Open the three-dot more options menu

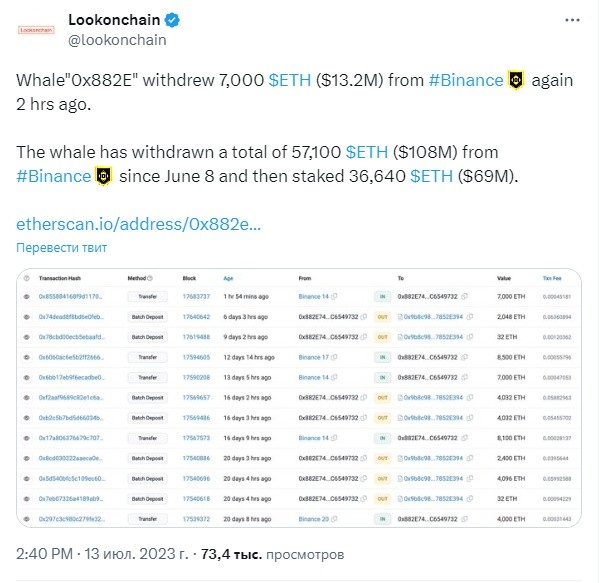pyautogui.click(x=572, y=20)
